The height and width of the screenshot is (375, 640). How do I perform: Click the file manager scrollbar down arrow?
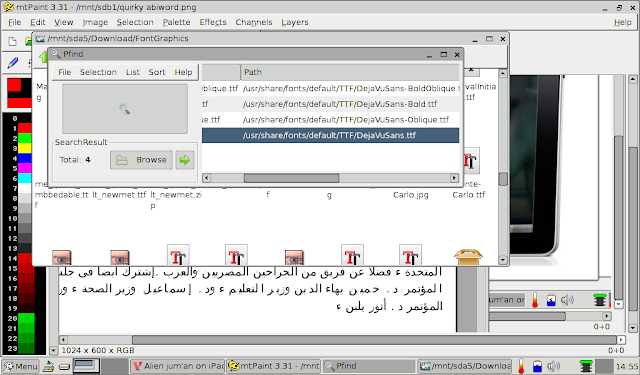(503, 260)
